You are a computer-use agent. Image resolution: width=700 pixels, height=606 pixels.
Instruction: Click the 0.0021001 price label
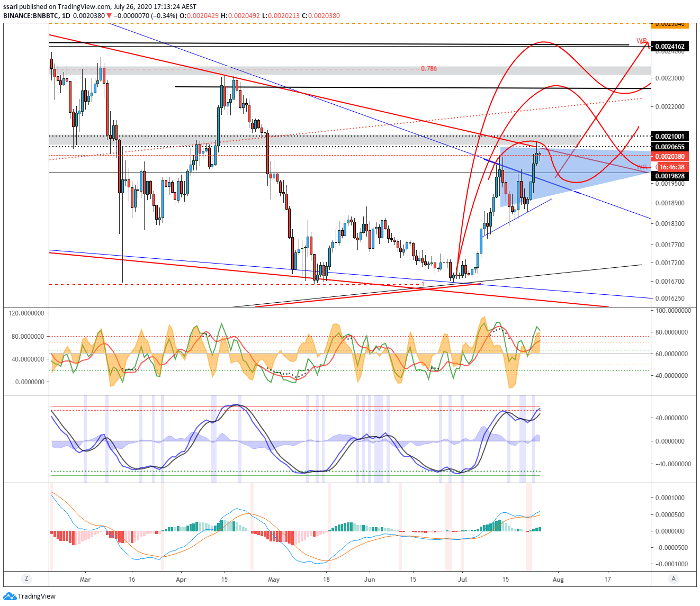point(670,137)
